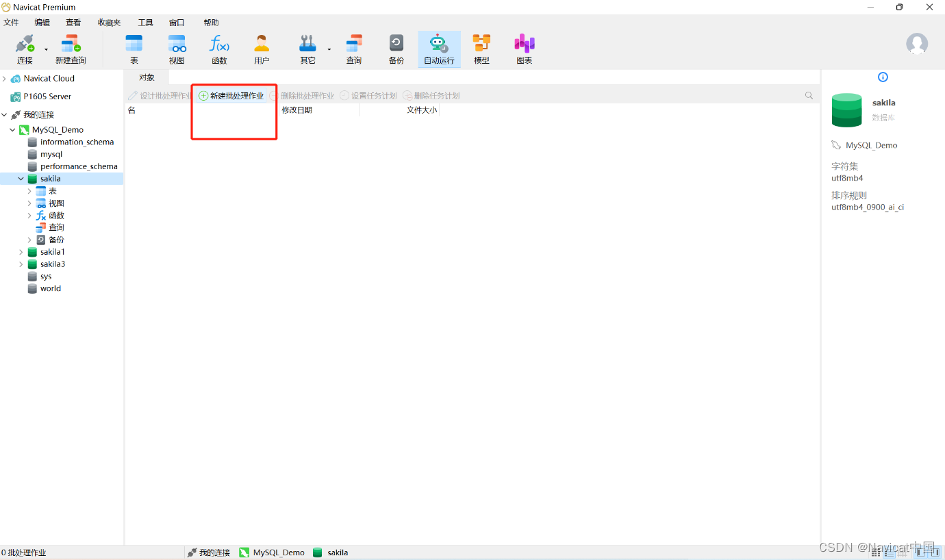Click the utf8mb4 character set value
Viewport: 945px width, 560px height.
(x=847, y=178)
